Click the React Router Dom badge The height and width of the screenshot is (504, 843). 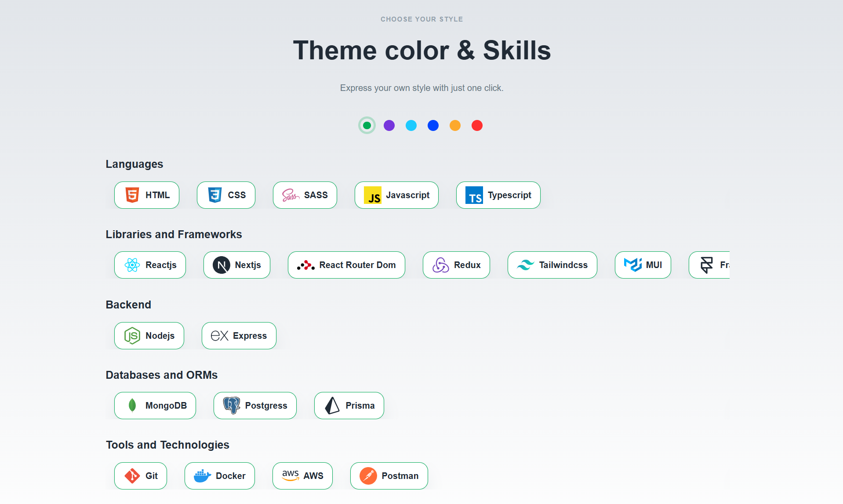[346, 265]
